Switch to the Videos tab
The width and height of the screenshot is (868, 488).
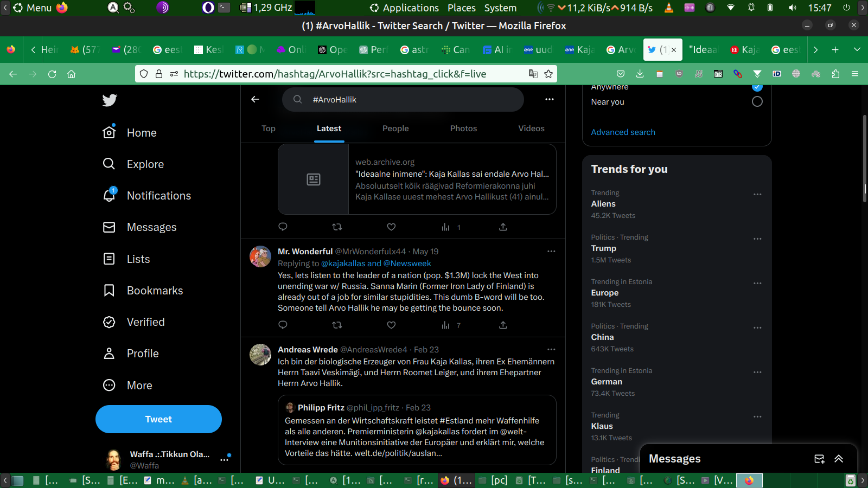point(531,129)
